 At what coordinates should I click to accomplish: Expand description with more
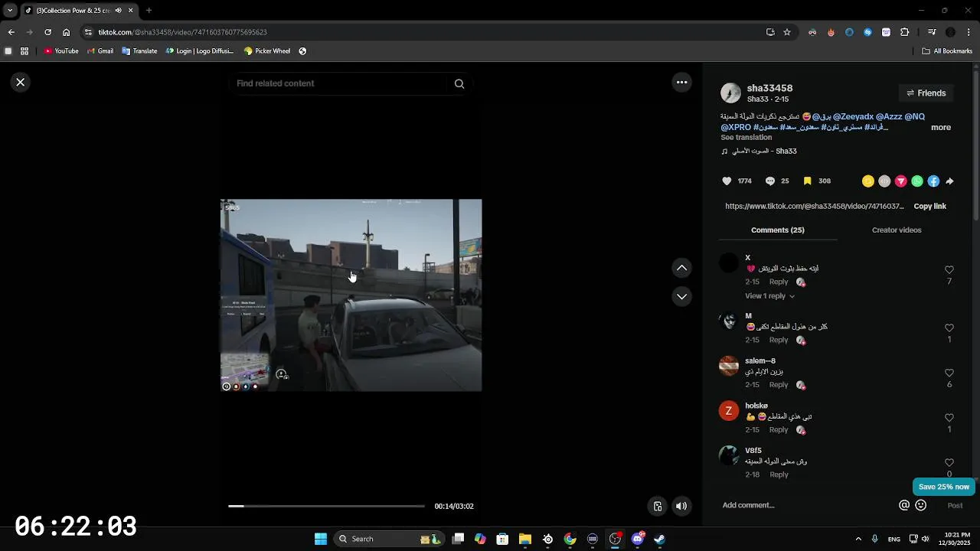pyautogui.click(x=941, y=128)
